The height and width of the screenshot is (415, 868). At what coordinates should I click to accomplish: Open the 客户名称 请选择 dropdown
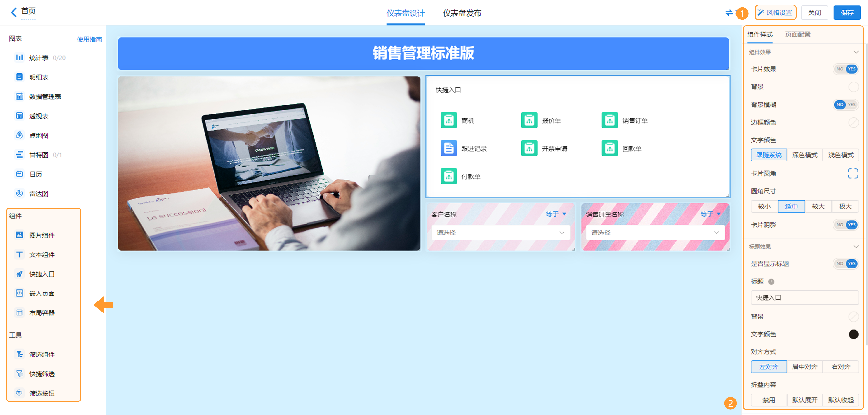point(500,233)
